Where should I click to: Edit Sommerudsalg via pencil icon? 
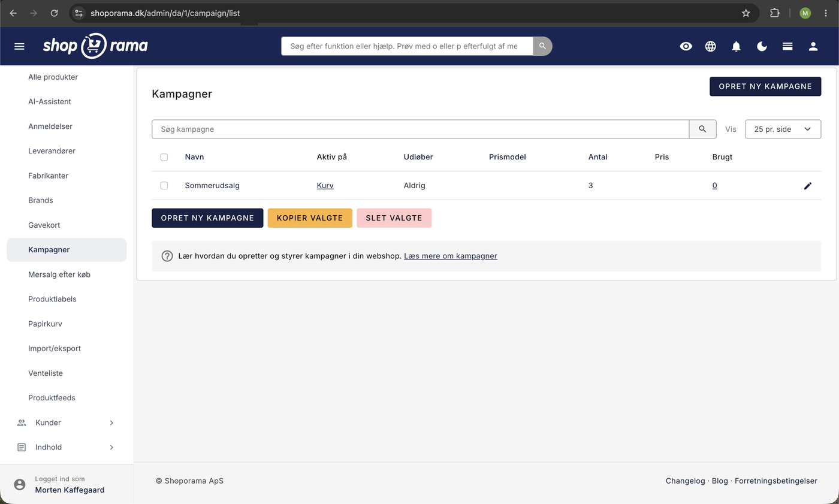[808, 186]
